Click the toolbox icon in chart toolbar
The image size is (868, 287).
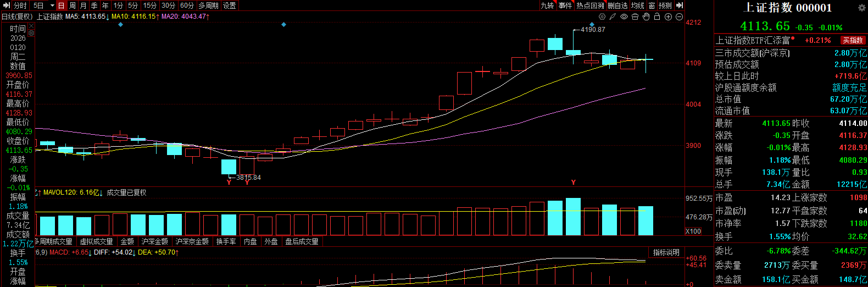point(635,17)
